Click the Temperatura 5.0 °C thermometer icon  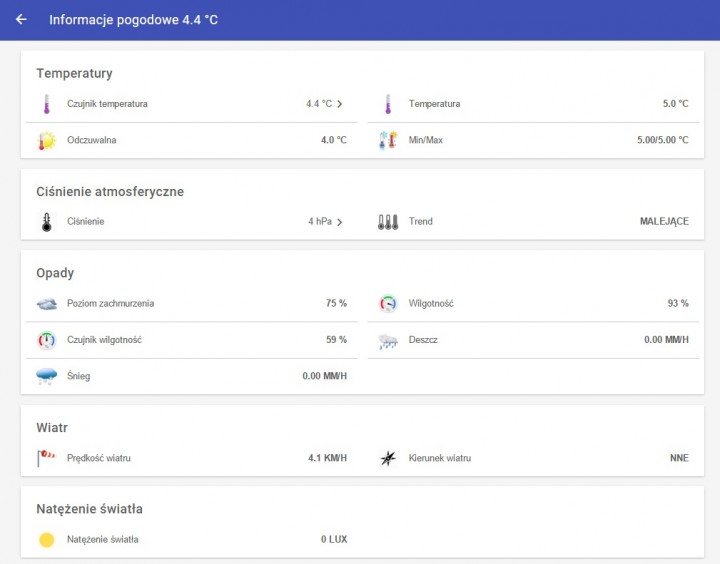(388, 104)
